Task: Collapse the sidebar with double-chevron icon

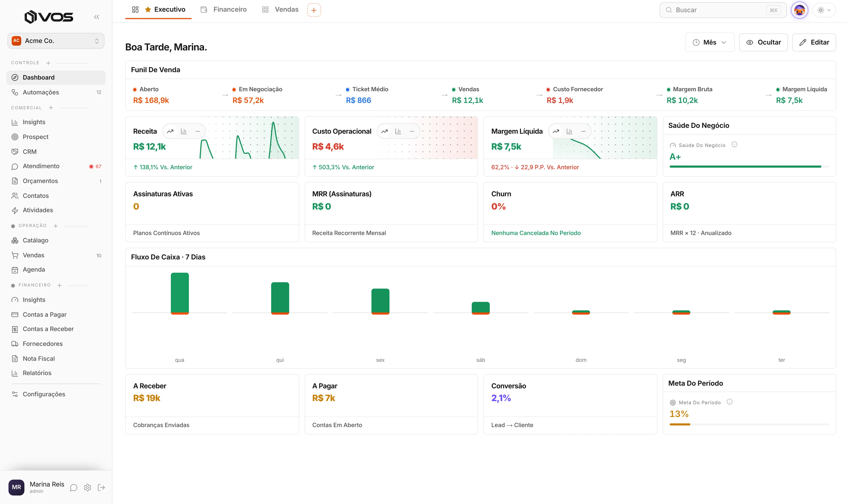Action: [x=97, y=17]
